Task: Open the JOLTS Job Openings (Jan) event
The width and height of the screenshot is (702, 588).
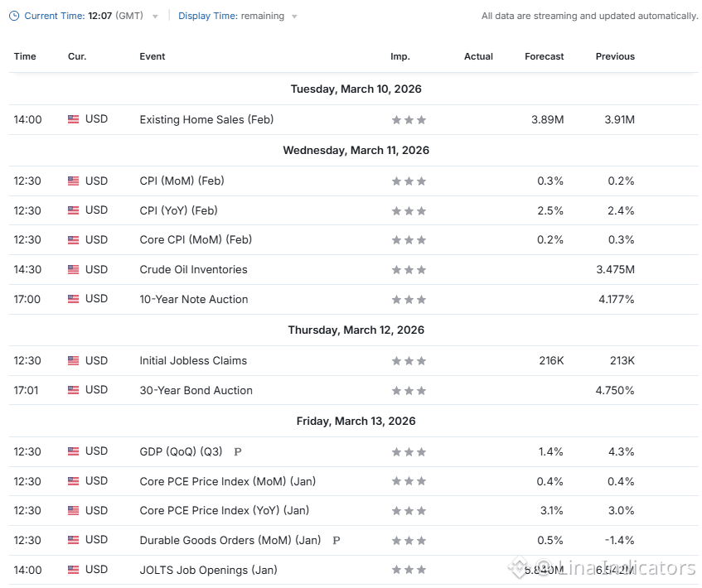Action: pyautogui.click(x=209, y=570)
